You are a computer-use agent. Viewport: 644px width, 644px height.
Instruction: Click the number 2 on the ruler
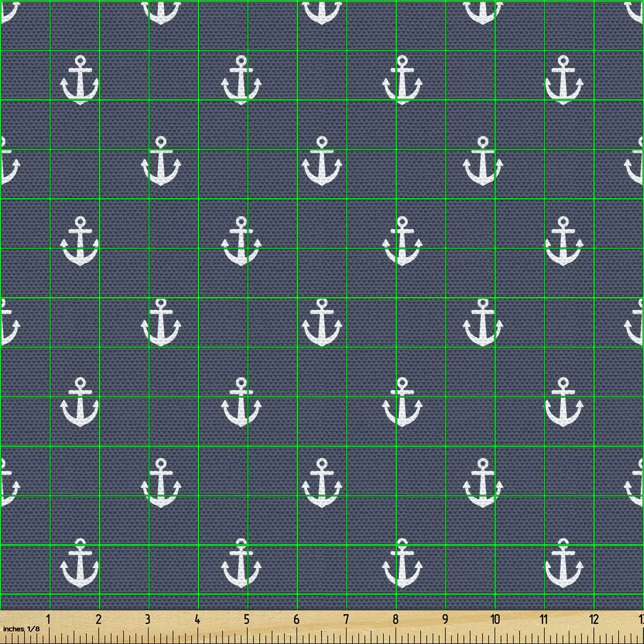coord(98,620)
